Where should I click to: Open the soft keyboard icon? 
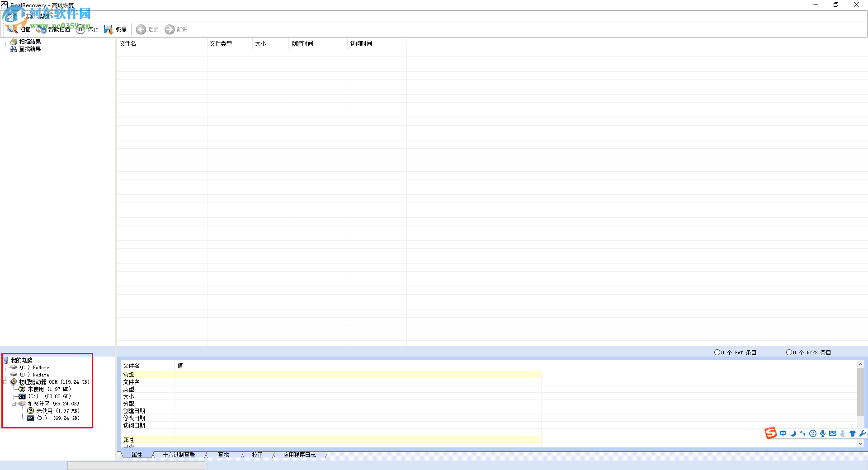pyautogui.click(x=833, y=433)
